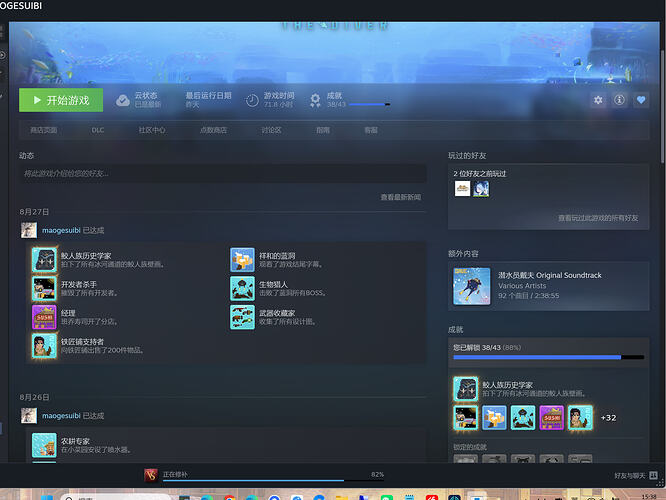
Task: Click large 鲛人族历史学家 icon in 成就 panel
Action: (466, 389)
